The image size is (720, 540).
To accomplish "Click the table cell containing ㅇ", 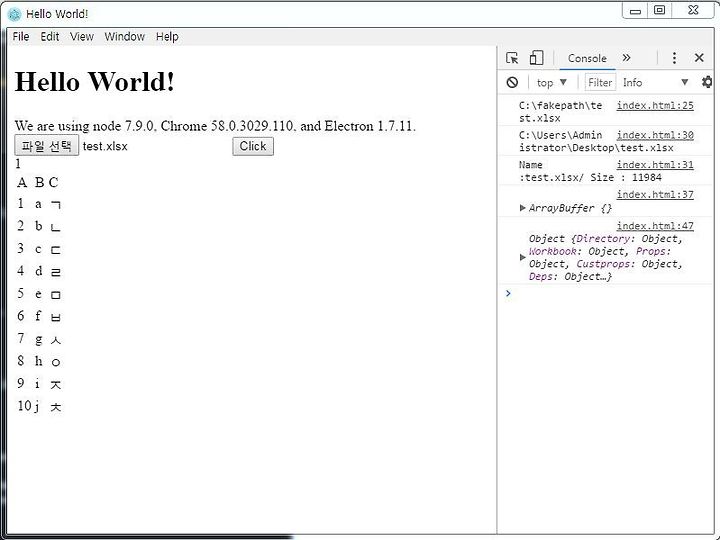I will (x=56, y=362).
